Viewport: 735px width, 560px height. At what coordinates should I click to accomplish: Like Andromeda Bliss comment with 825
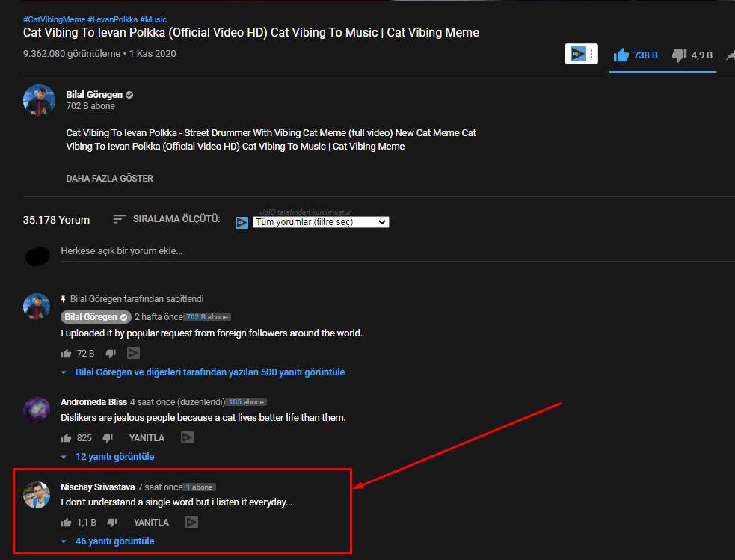(66, 438)
